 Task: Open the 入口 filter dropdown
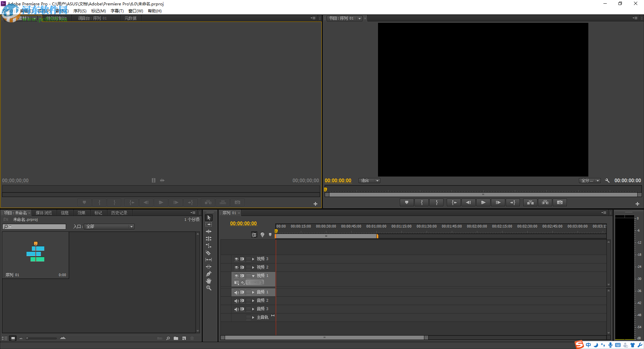pos(109,227)
